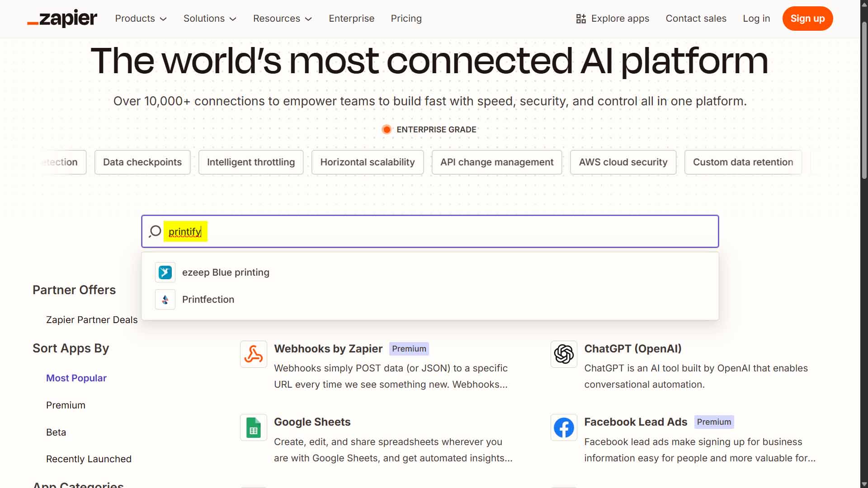
Task: Click the Data checkpoints pill
Action: point(142,162)
